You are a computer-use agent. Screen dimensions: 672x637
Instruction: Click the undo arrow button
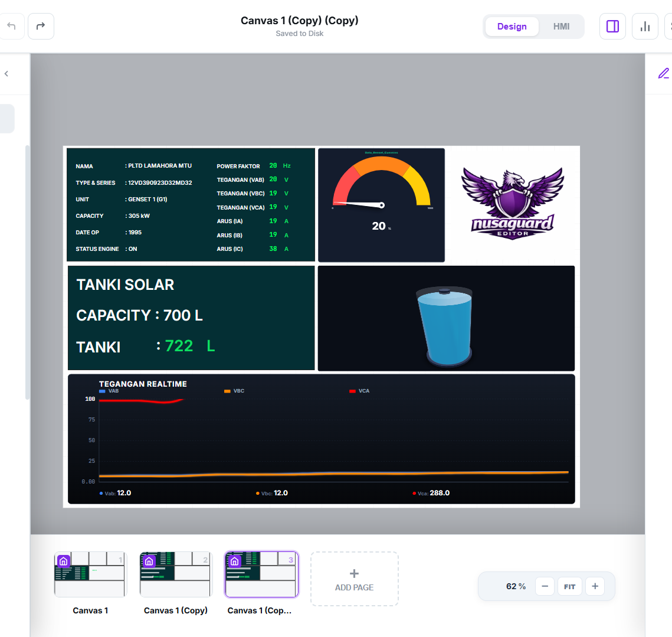(11, 27)
